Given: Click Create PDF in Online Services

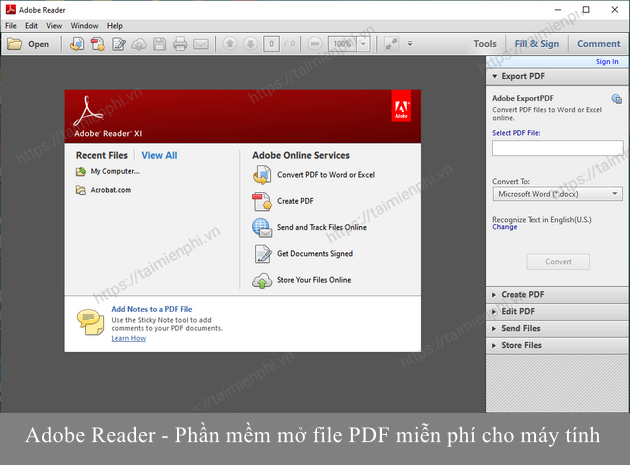Looking at the screenshot, I should tap(295, 201).
